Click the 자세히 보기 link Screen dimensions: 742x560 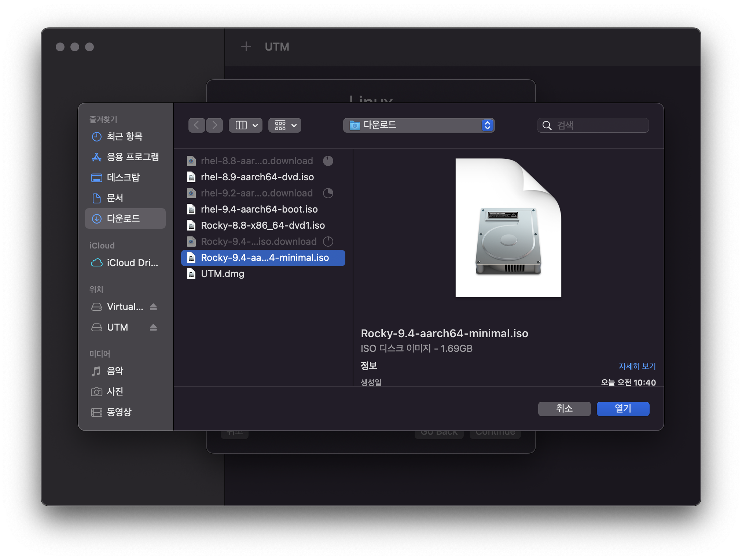click(637, 366)
